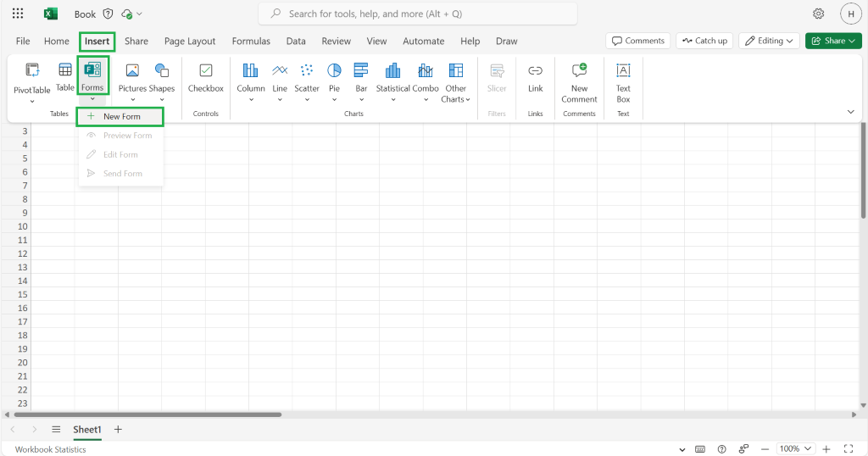The image size is (868, 456).
Task: Open Workbook Statistics in status bar
Action: pos(50,449)
